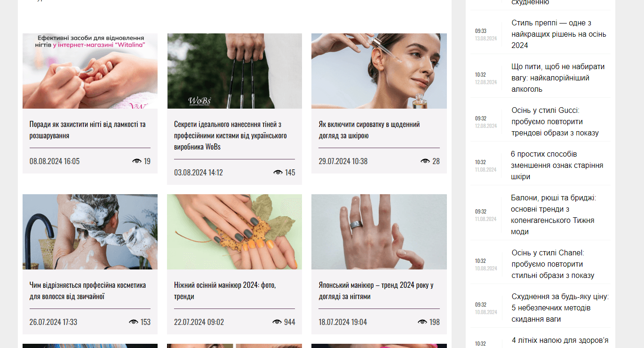The image size is (644, 348).
Task: Click the eye views icon beside 944
Action: pos(277,322)
